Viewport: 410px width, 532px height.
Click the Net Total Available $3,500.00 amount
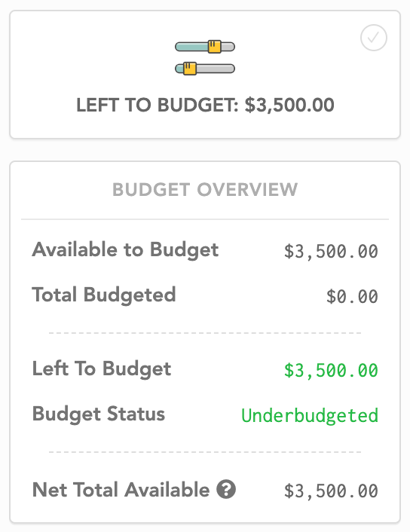331,491
